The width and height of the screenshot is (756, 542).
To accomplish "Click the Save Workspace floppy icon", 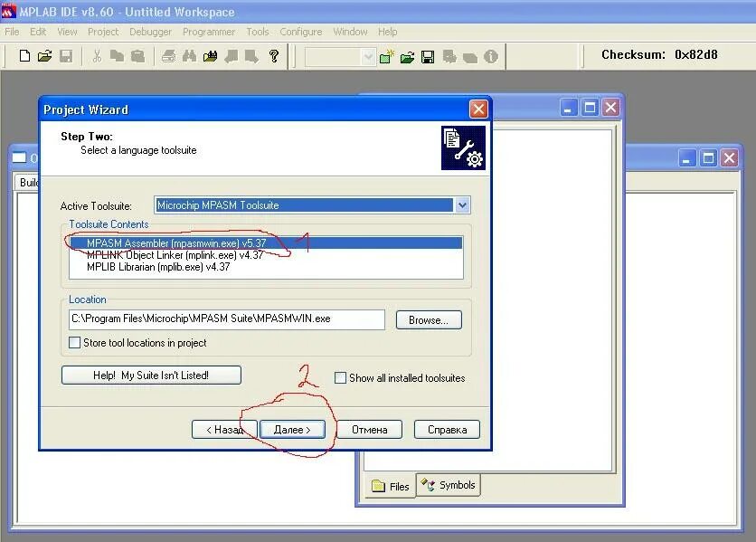I will click(x=428, y=57).
